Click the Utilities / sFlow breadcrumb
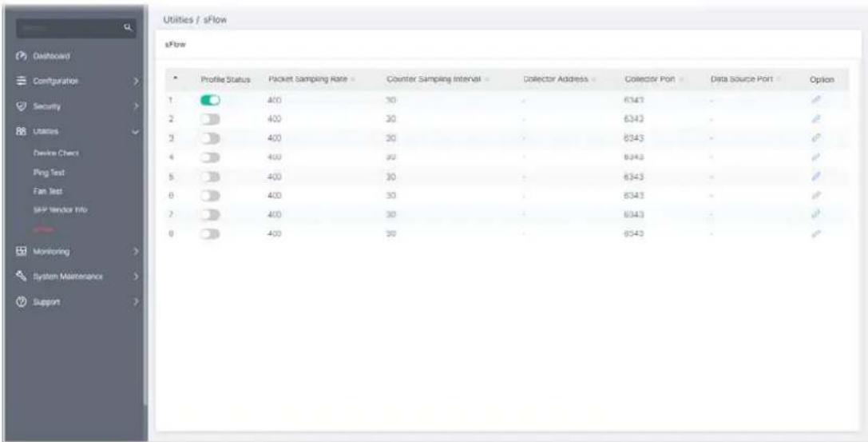The image size is (868, 442). point(195,20)
